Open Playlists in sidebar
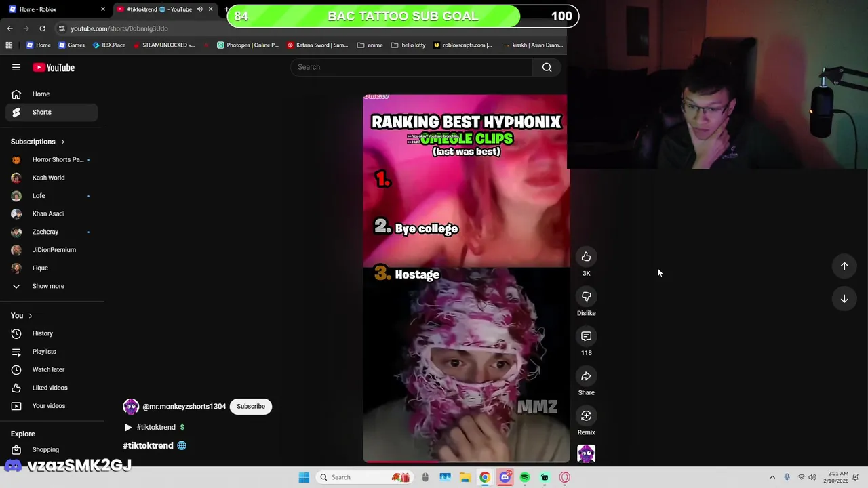The image size is (868, 488). coord(52,352)
